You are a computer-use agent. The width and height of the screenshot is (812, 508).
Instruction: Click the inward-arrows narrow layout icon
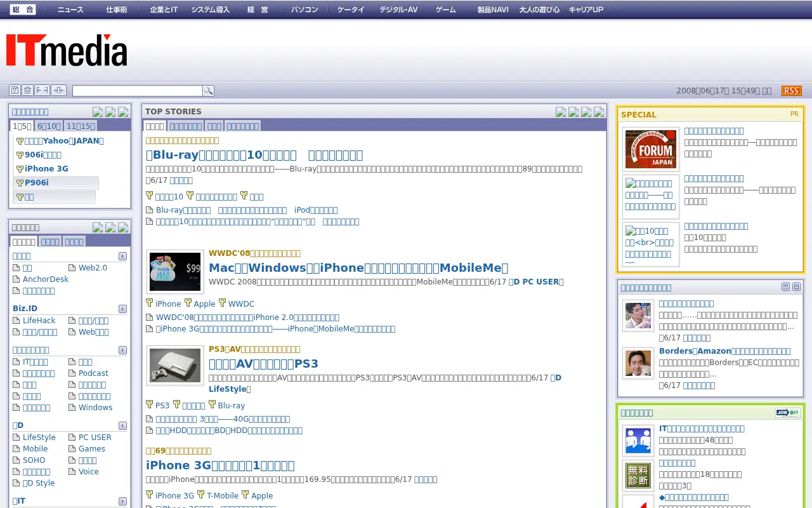(58, 90)
